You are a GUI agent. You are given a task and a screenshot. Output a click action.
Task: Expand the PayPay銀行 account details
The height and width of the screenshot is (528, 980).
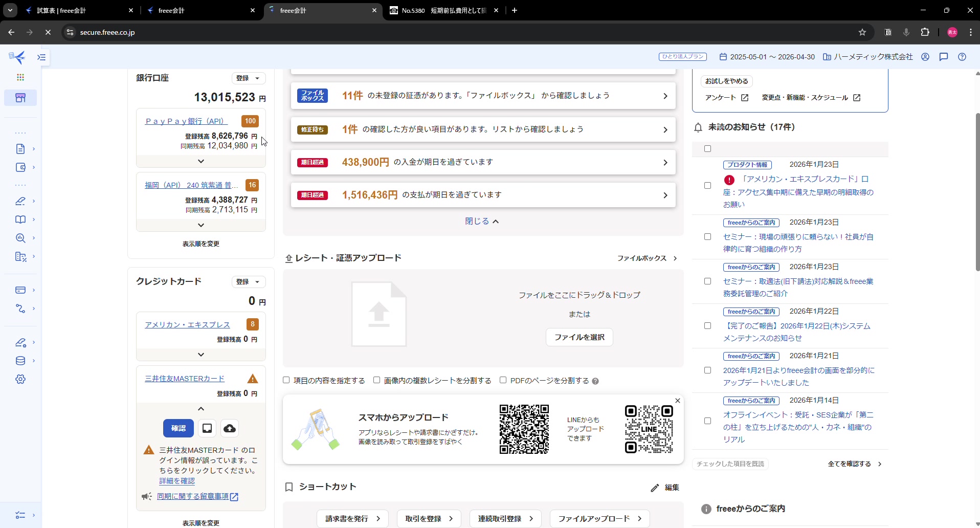201,161
